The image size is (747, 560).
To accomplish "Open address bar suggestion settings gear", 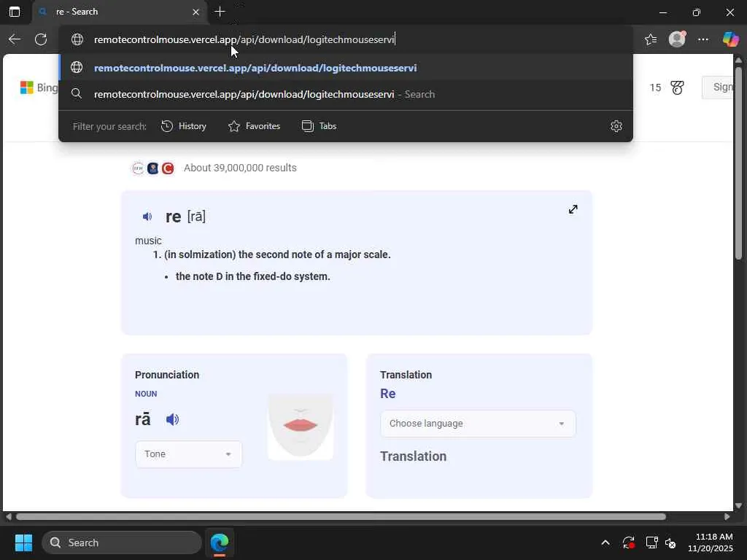I will (x=616, y=126).
